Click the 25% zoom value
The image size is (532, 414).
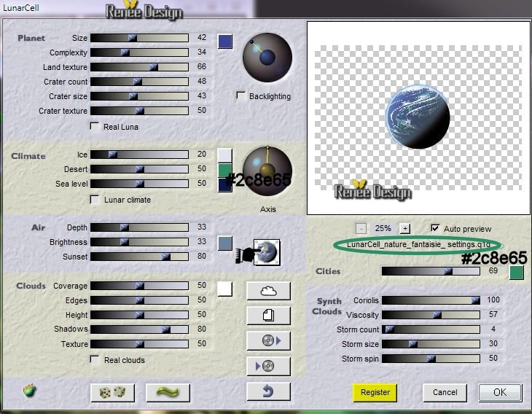point(383,228)
